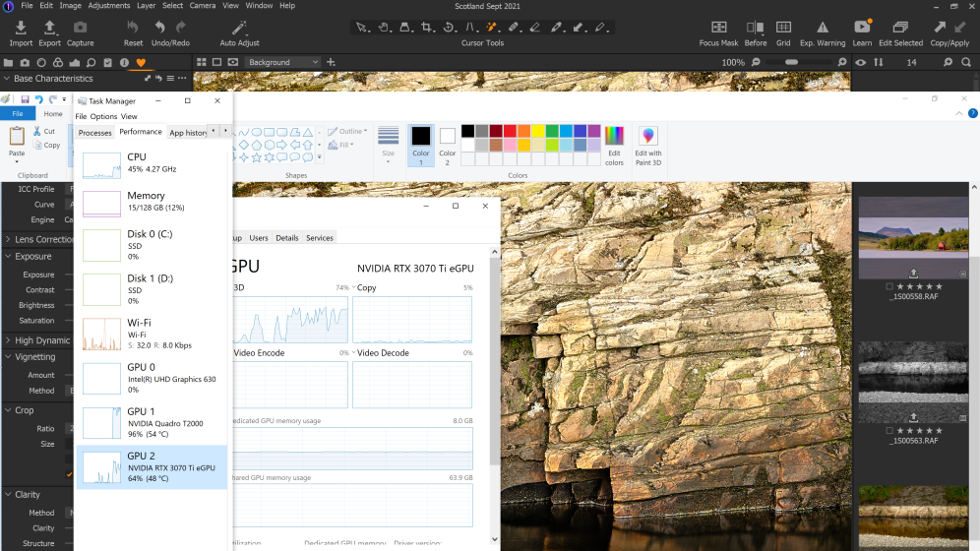Toggle the orange checkmark in Crop panel
The image size is (980, 551).
pyautogui.click(x=70, y=475)
